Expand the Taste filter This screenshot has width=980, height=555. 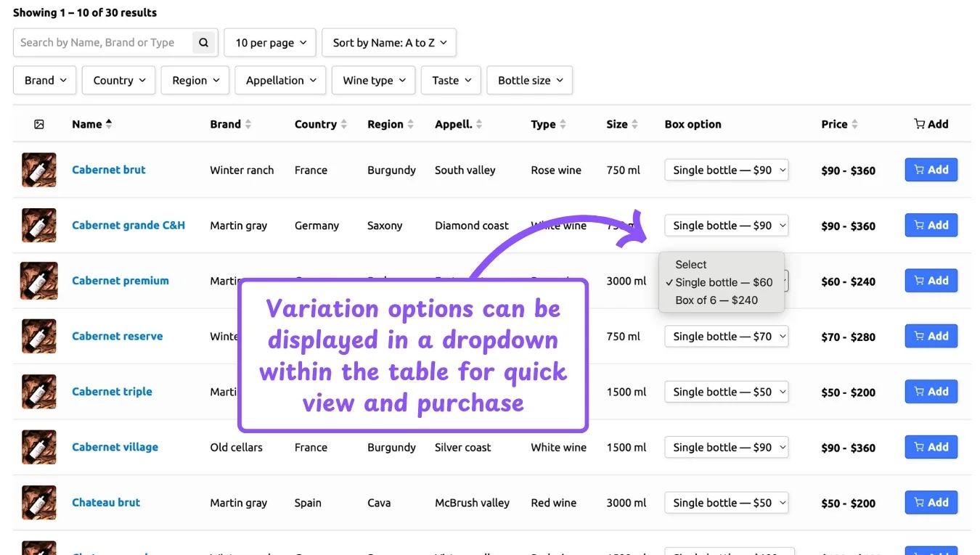coord(451,81)
